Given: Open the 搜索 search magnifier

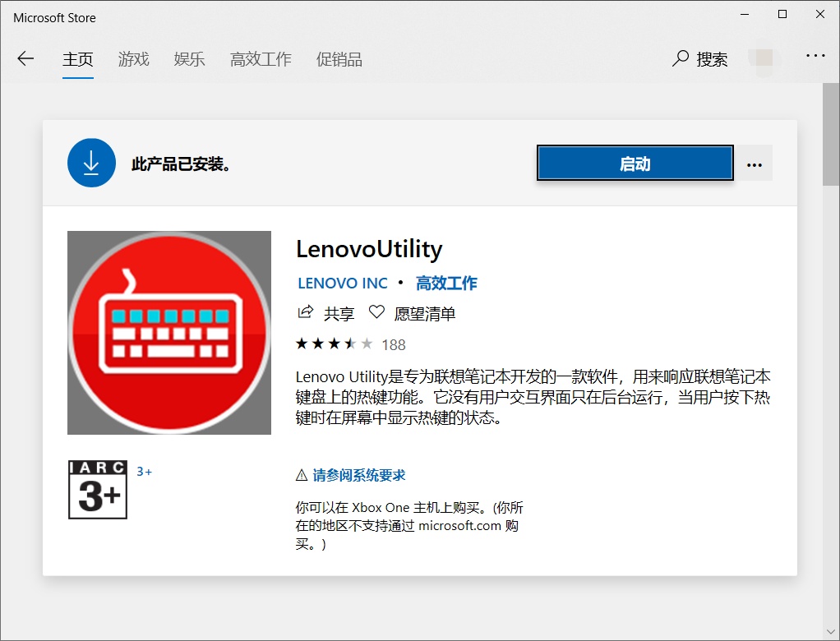Looking at the screenshot, I should tap(681, 58).
